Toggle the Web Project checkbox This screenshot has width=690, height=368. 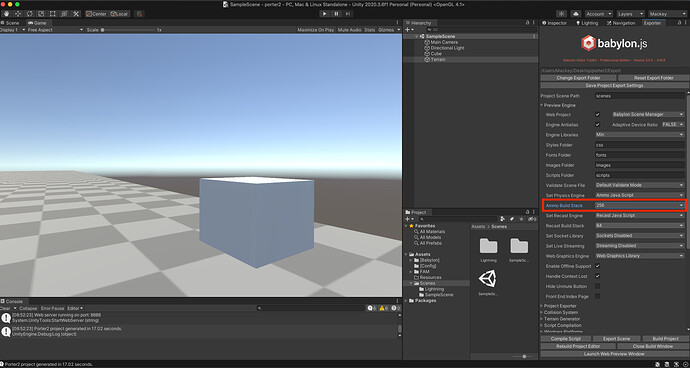(x=598, y=114)
